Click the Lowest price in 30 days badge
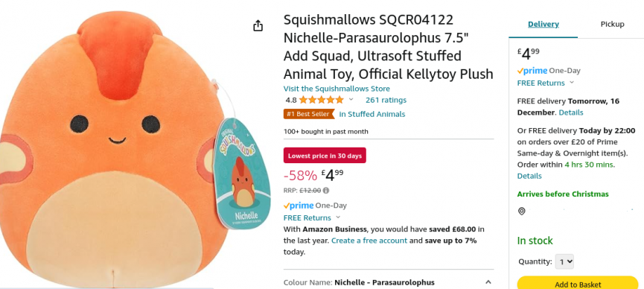Screen dimensions: 644x289 (325, 156)
